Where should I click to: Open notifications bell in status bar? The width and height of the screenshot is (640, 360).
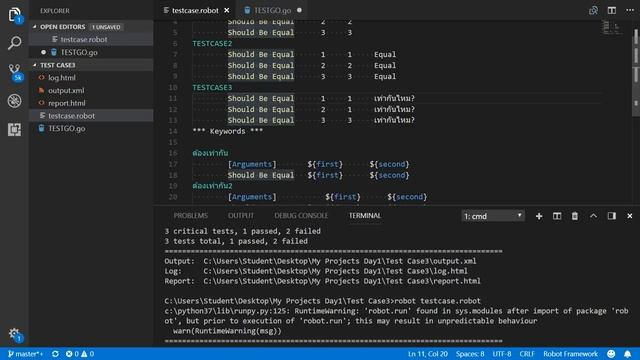click(x=627, y=354)
